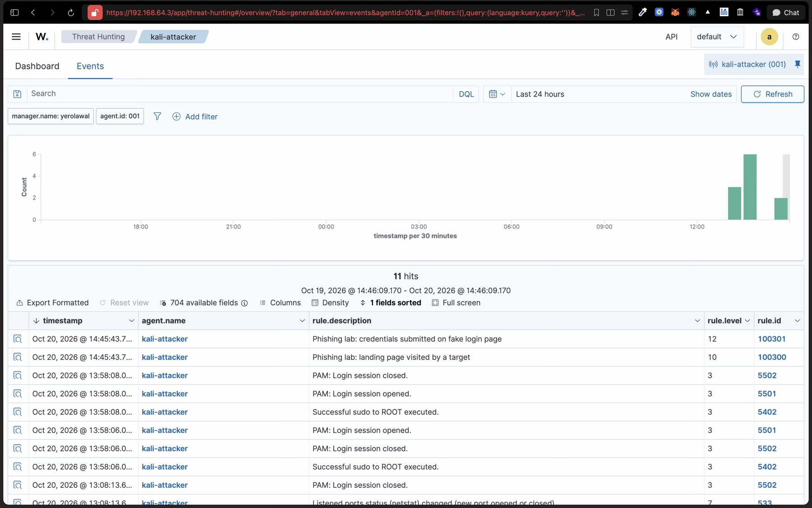Open the API link in header

point(671,37)
